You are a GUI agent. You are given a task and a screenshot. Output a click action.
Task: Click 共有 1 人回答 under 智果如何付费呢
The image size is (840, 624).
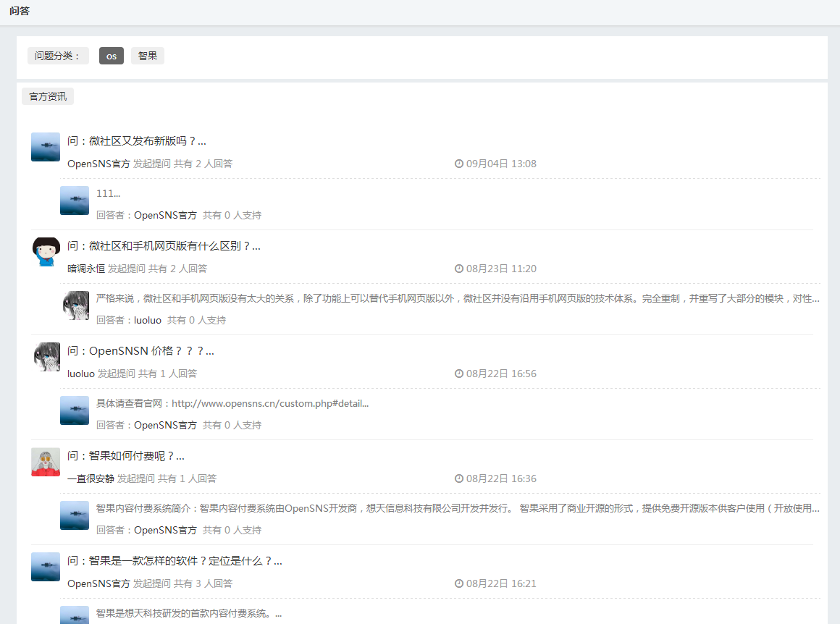coord(187,478)
